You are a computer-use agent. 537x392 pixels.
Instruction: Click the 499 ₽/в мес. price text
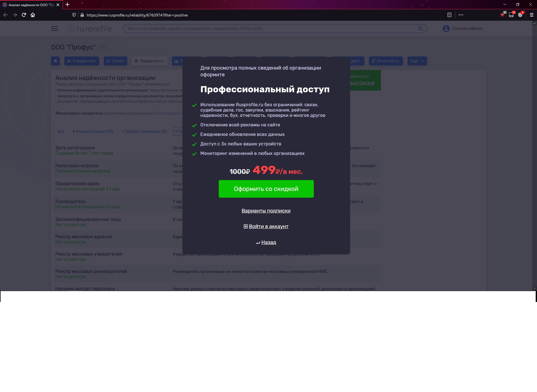point(278,170)
